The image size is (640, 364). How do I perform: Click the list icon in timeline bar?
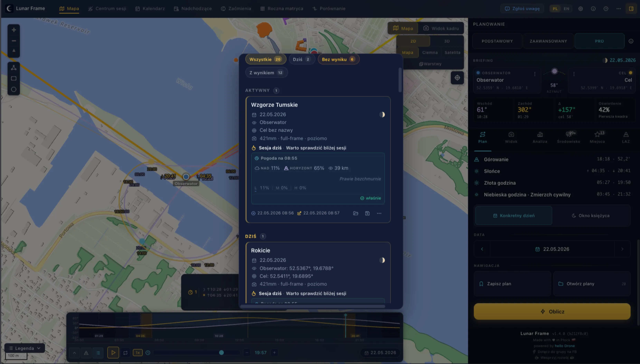click(x=98, y=353)
